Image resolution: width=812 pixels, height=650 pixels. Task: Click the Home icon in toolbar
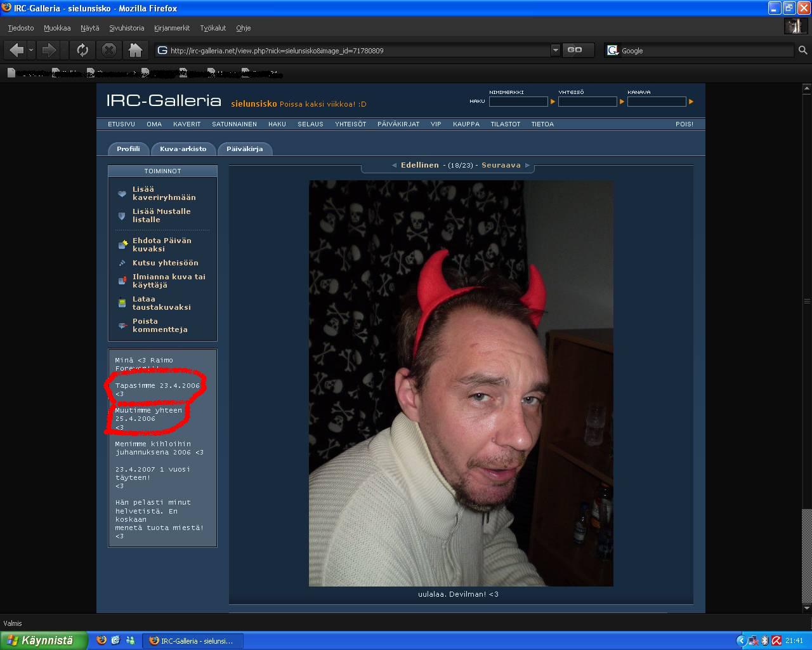point(135,50)
